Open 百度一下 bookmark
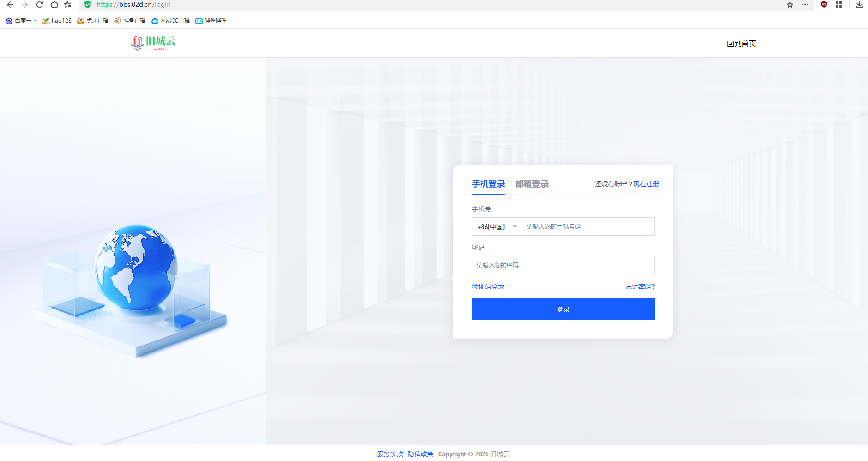 coord(21,21)
